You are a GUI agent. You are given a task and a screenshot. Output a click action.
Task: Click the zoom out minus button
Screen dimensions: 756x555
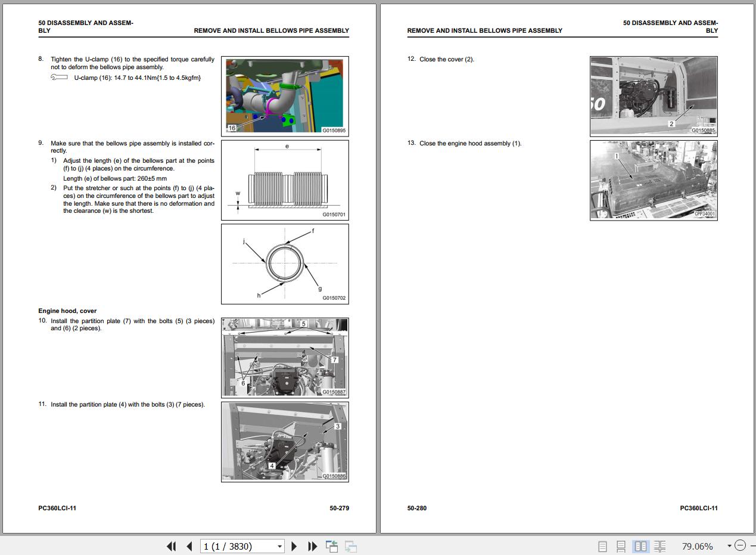pos(740,546)
